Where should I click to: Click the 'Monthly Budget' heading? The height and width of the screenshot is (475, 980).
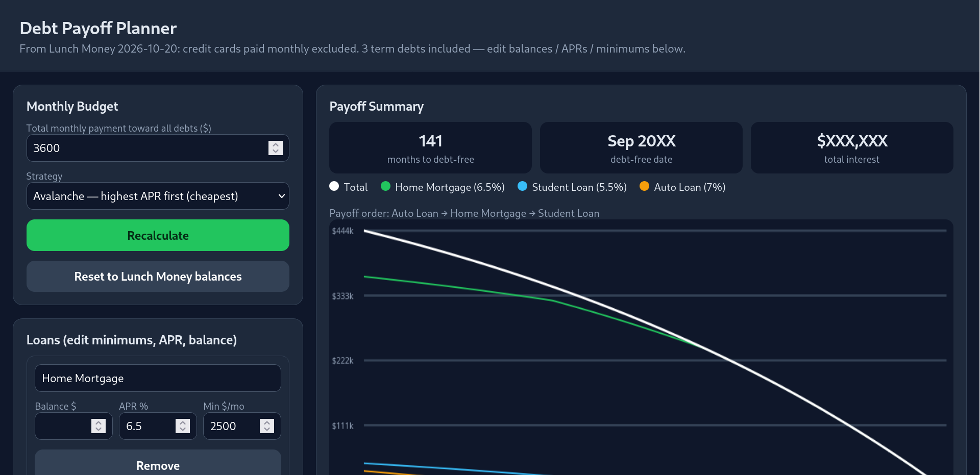coord(72,107)
